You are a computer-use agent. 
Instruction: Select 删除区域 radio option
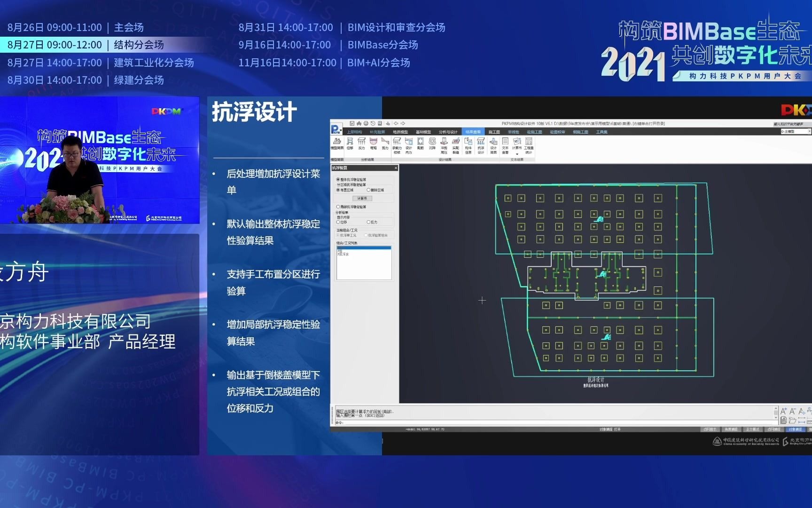point(375,190)
